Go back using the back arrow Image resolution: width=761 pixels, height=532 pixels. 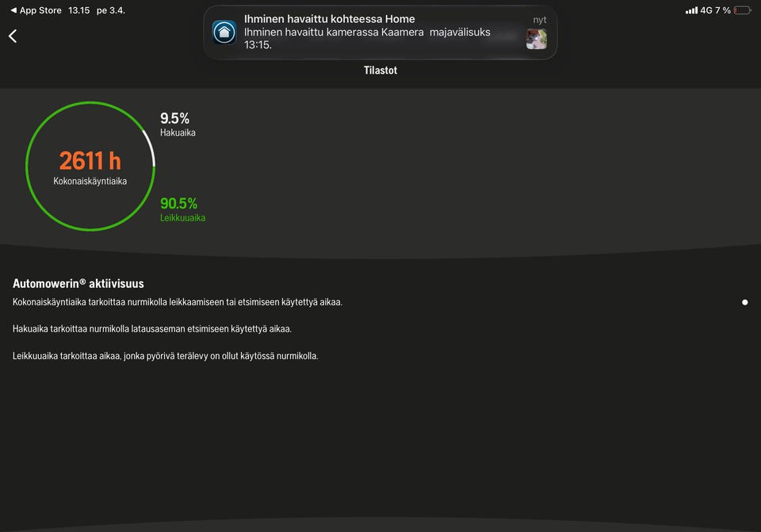pos(13,36)
